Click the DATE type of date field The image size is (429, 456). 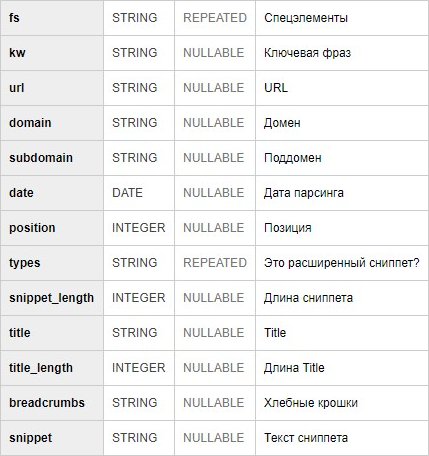pos(127,193)
